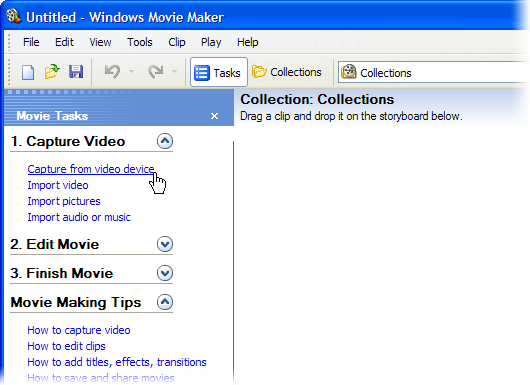Viewport: 530px width, 385px height.
Task: Open the Edit menu
Action: 64,42
